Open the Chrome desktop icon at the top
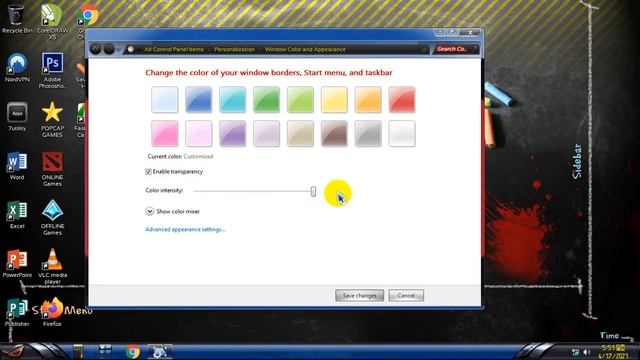 pyautogui.click(x=87, y=16)
